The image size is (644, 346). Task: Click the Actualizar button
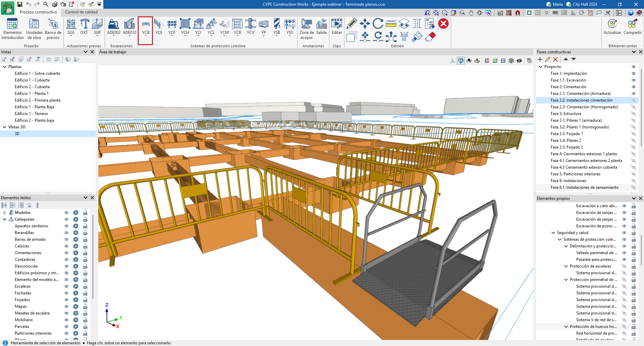coord(612,27)
